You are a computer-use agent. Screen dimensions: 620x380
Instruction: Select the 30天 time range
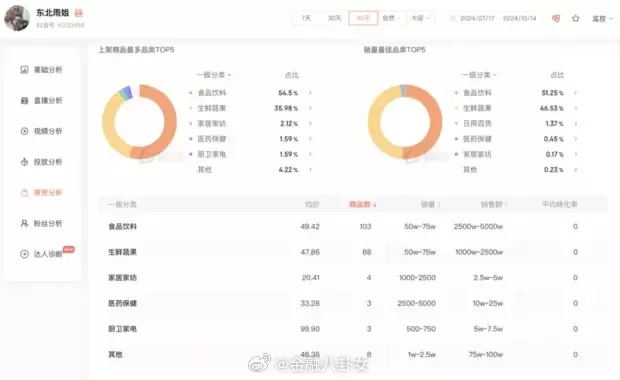pos(335,18)
